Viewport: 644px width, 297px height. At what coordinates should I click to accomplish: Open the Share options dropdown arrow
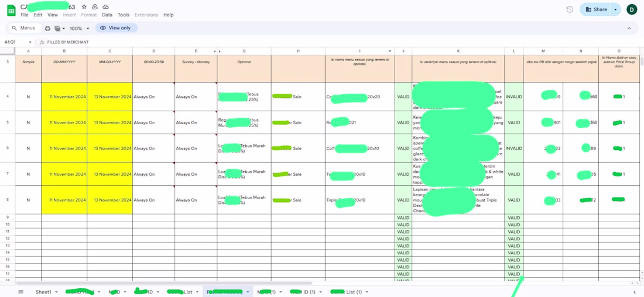click(615, 9)
